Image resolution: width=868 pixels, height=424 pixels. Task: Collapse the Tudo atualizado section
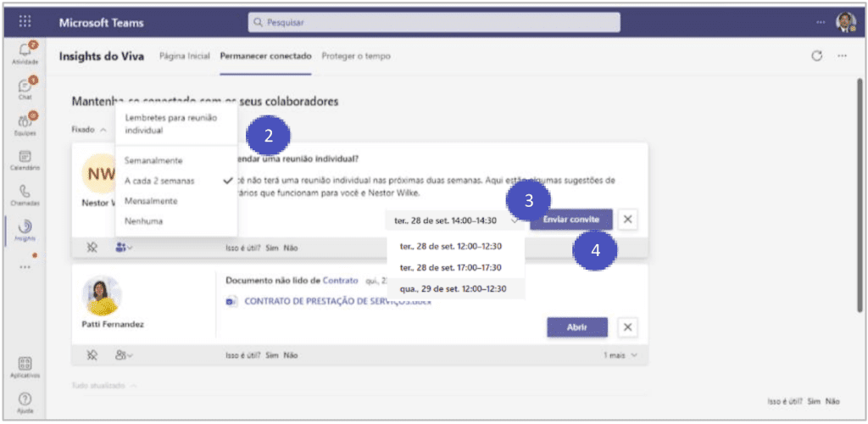point(104,385)
